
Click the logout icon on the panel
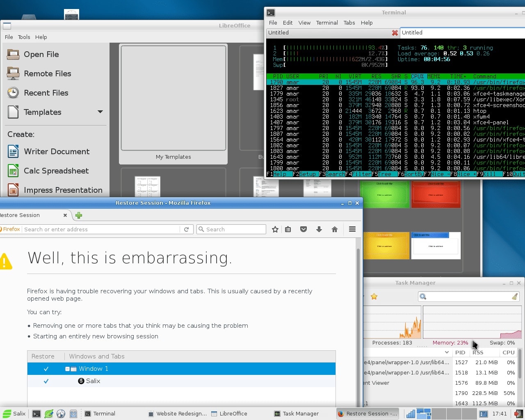point(518,413)
